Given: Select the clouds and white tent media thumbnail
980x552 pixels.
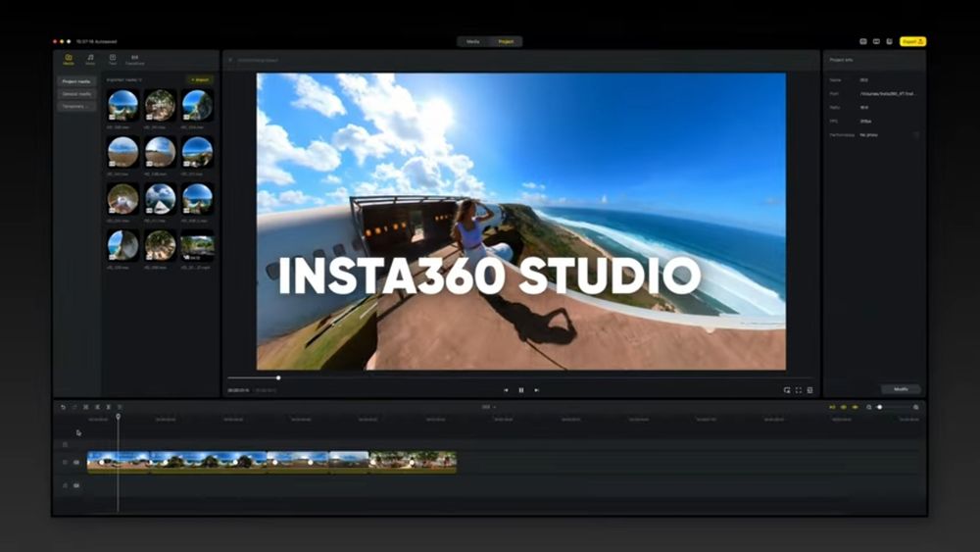Looking at the screenshot, I should tap(160, 199).
